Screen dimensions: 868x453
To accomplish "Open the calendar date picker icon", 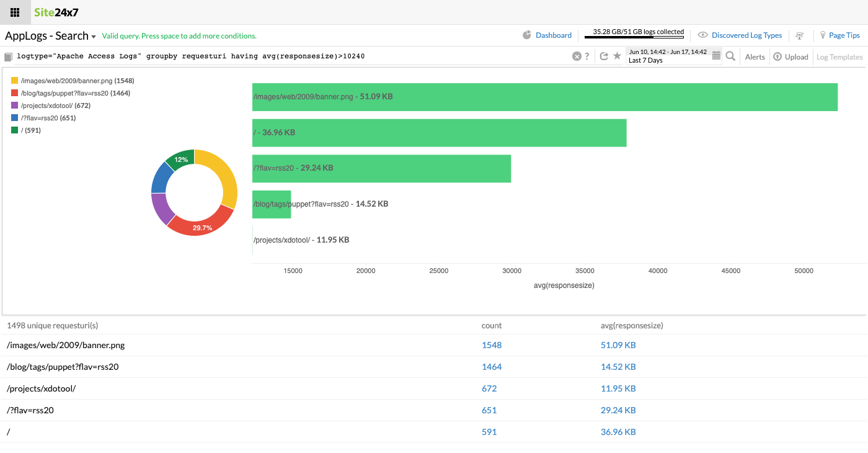I will pos(716,56).
